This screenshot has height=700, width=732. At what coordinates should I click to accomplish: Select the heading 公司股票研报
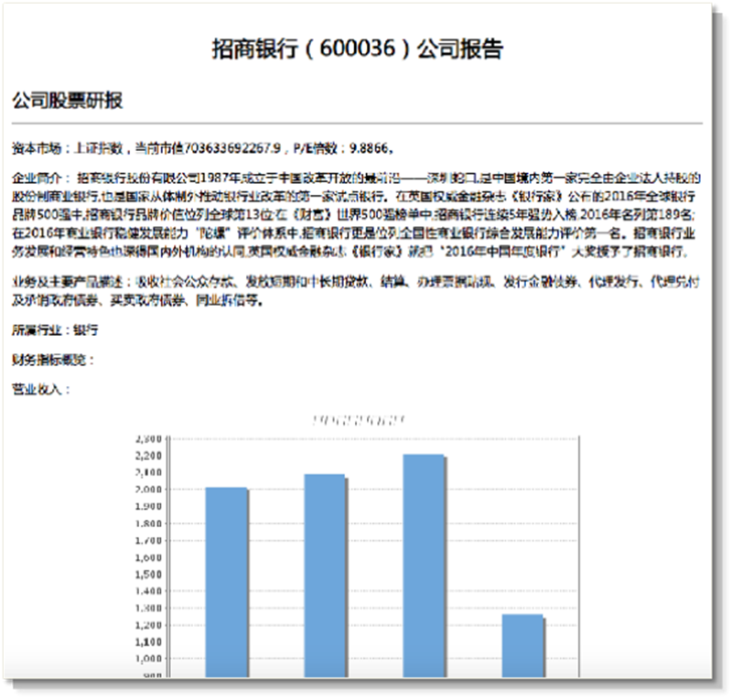[67, 101]
